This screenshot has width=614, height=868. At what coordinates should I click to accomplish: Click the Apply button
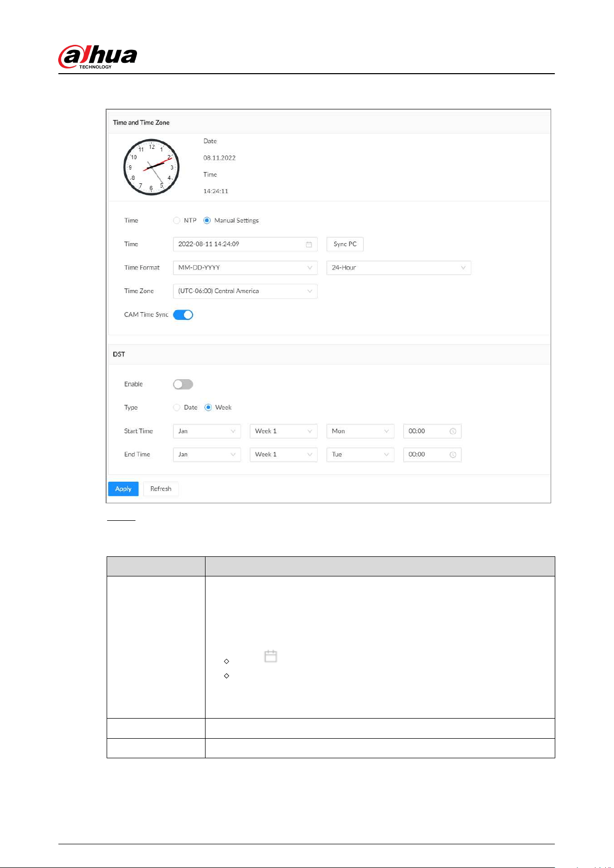[x=123, y=489]
